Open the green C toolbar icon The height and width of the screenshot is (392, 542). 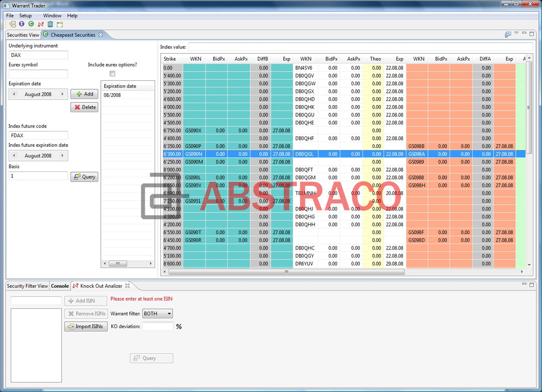[31, 24]
